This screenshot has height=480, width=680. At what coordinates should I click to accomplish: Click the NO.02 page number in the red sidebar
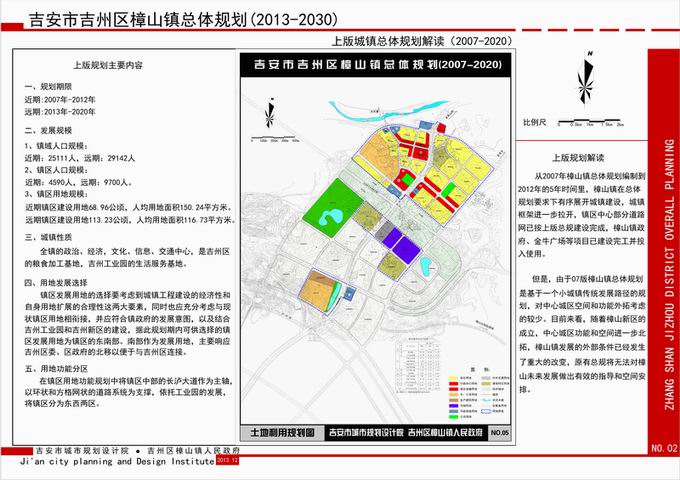tap(664, 448)
